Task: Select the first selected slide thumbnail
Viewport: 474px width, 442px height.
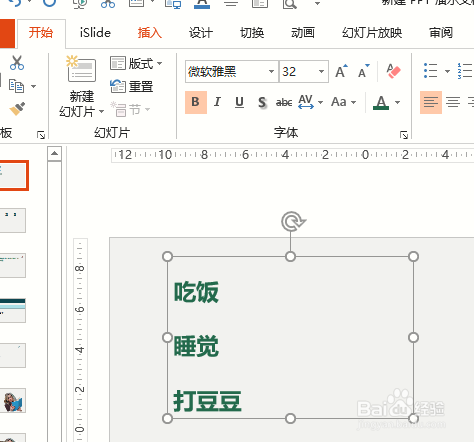Action: [13, 175]
